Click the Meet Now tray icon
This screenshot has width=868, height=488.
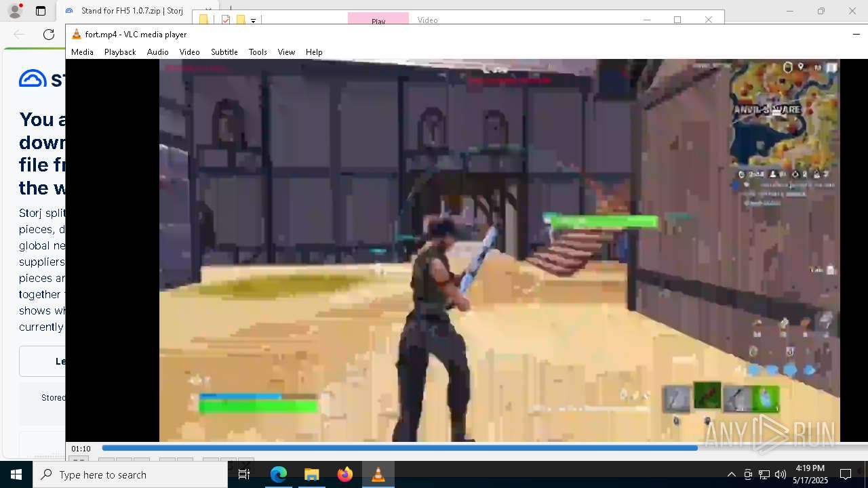pos(748,474)
